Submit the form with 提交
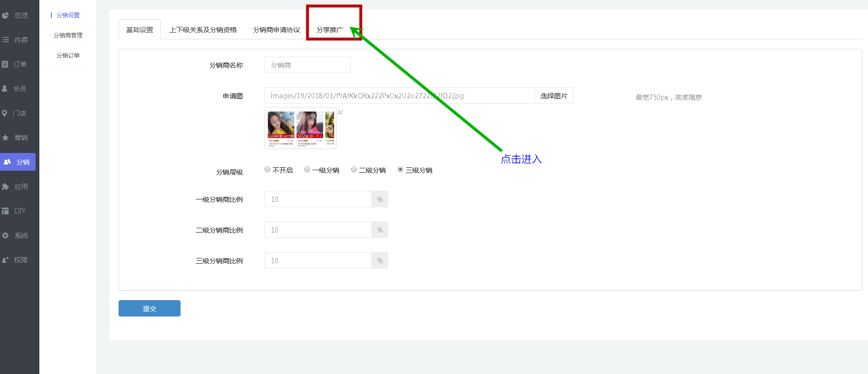The width and height of the screenshot is (868, 374). [149, 308]
